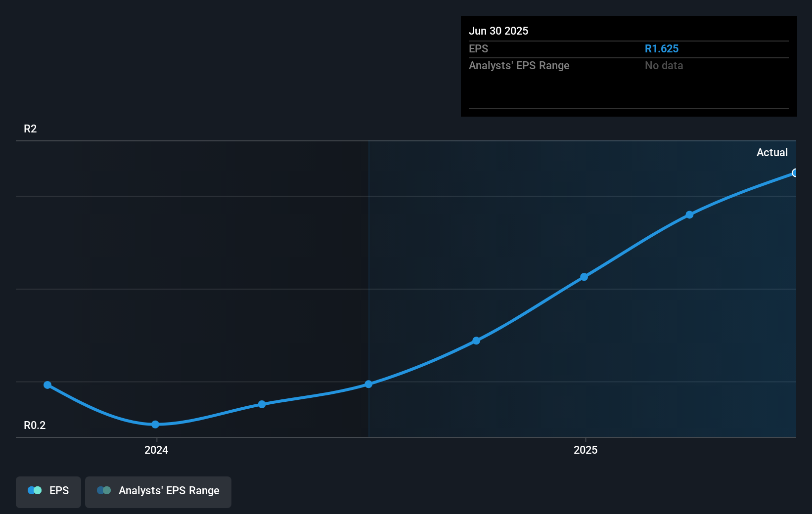Select the mid-2024 EPS data point

pyautogui.click(x=262, y=404)
